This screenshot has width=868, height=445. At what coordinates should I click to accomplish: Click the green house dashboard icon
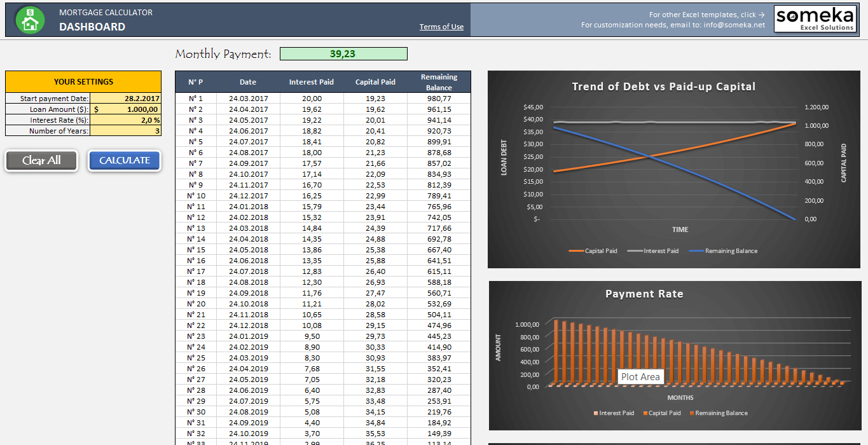(29, 19)
